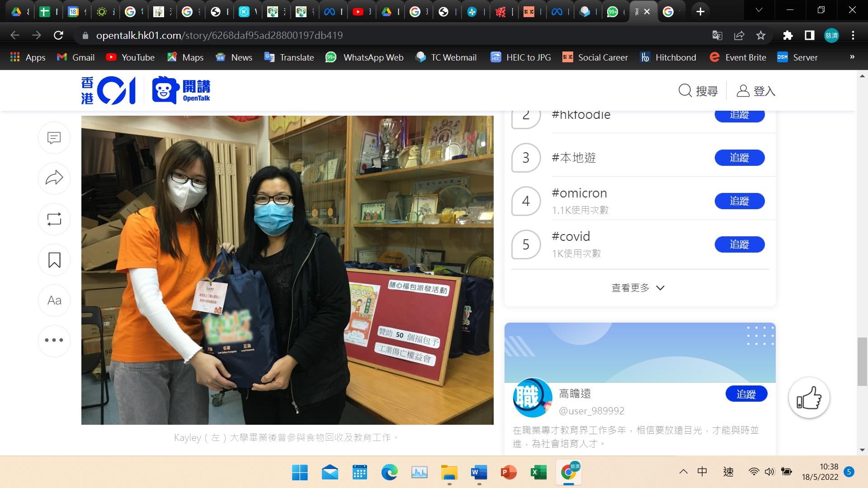Click the share arrow icon

point(54,178)
